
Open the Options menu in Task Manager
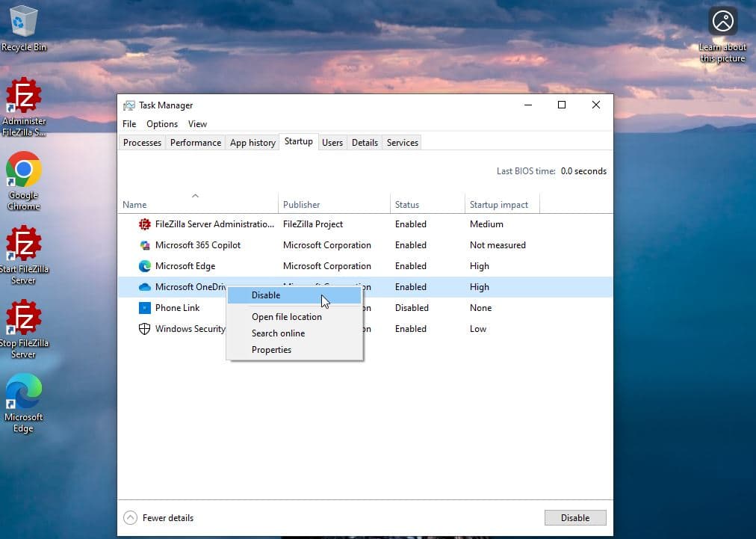[x=162, y=124]
